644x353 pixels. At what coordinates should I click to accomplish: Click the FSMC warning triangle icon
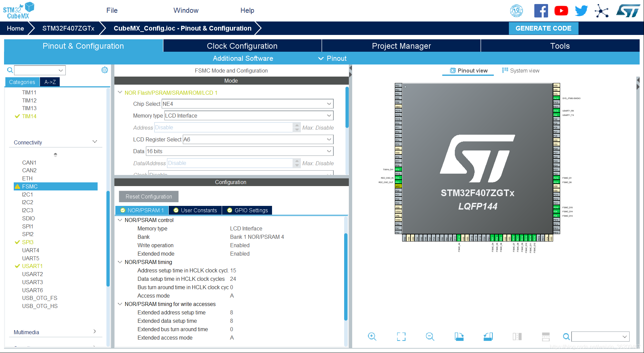click(x=17, y=186)
